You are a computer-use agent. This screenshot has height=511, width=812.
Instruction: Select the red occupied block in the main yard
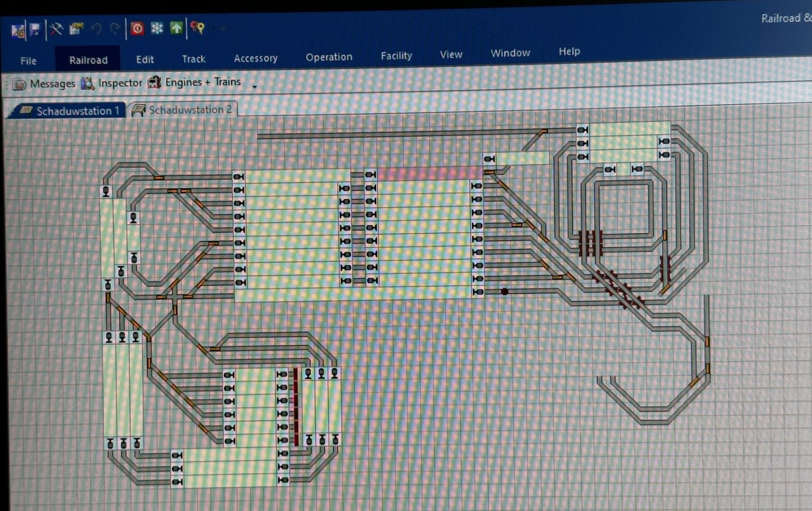coord(430,173)
